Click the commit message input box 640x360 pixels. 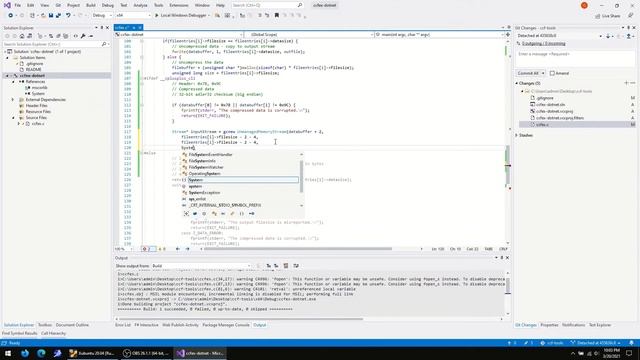coord(575,58)
